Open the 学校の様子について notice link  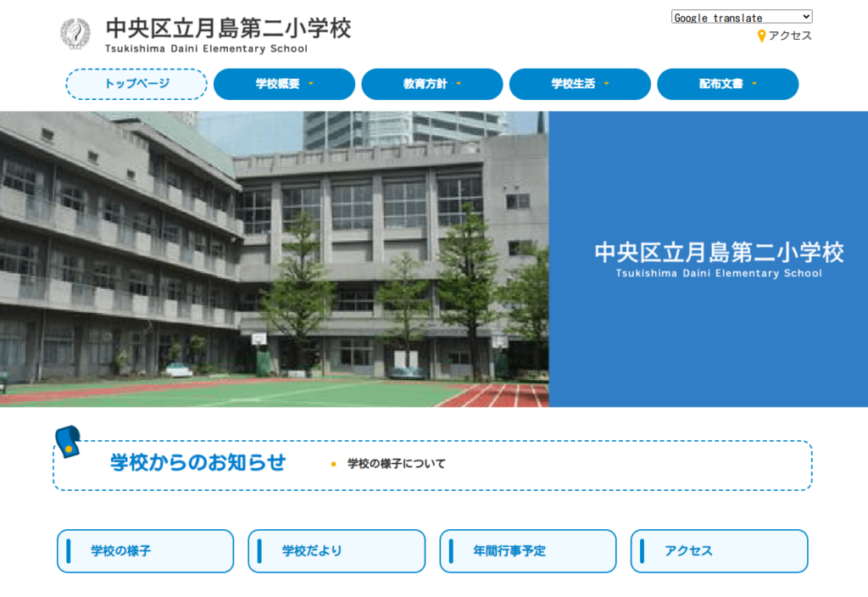pyautogui.click(x=396, y=464)
